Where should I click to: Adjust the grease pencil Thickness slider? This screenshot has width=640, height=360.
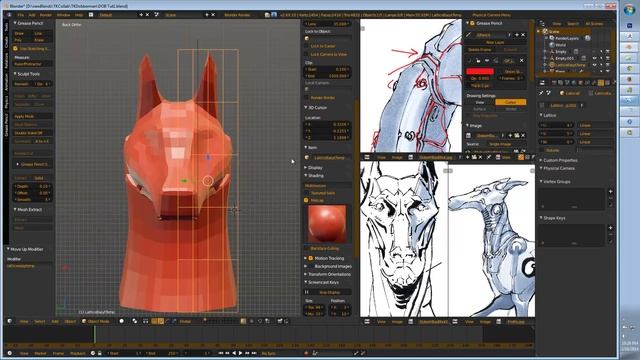pos(480,85)
